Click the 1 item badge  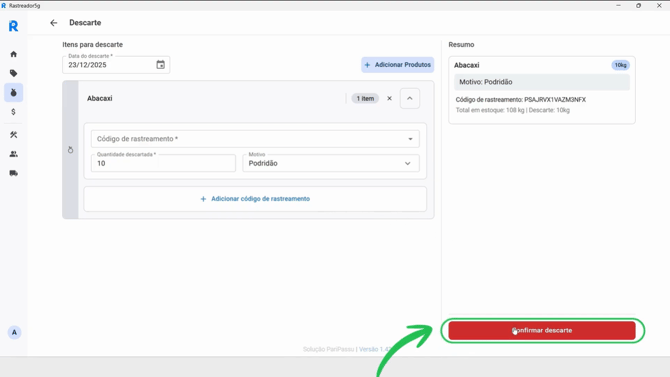pyautogui.click(x=365, y=98)
